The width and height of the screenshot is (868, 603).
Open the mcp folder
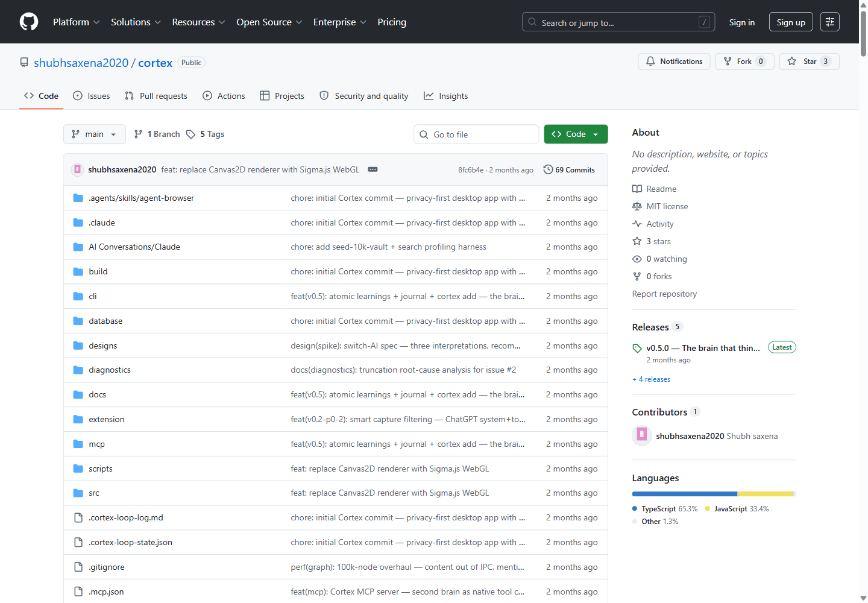(97, 444)
